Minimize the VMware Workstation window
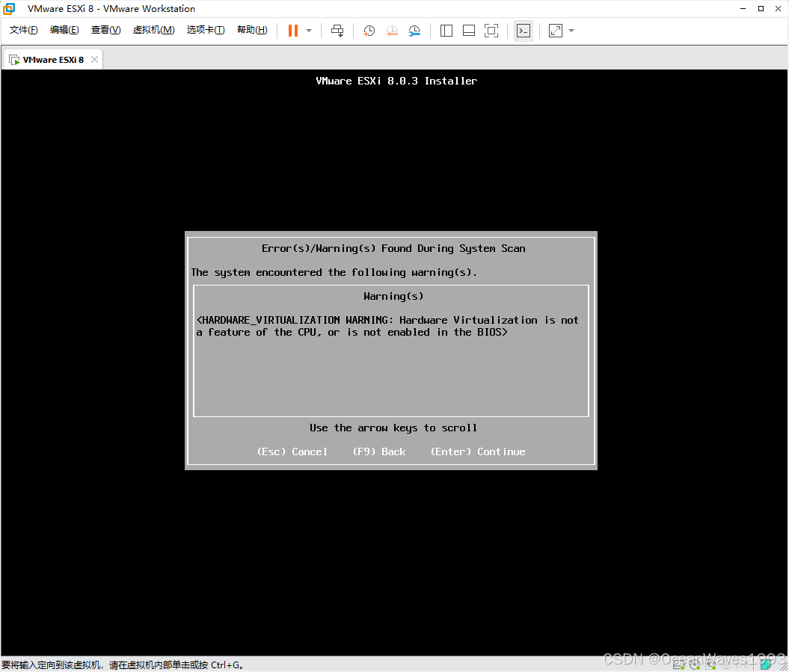789x672 pixels. click(743, 8)
